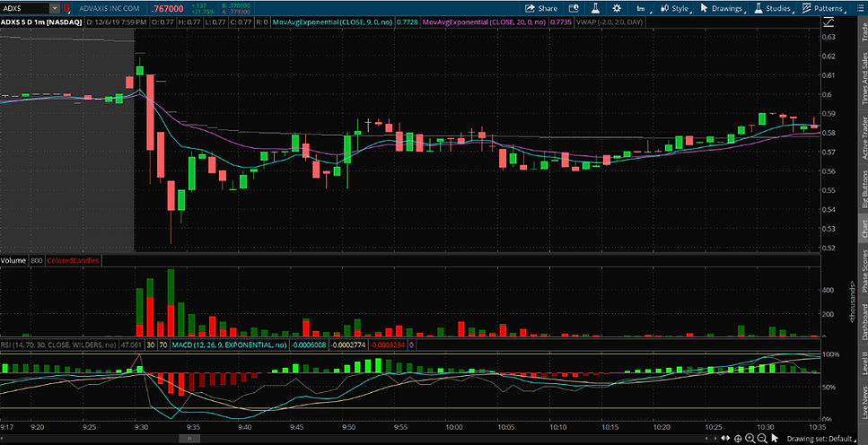Screen dimensions: 868x445
Task: Open the Drawings menu
Action: [722, 8]
